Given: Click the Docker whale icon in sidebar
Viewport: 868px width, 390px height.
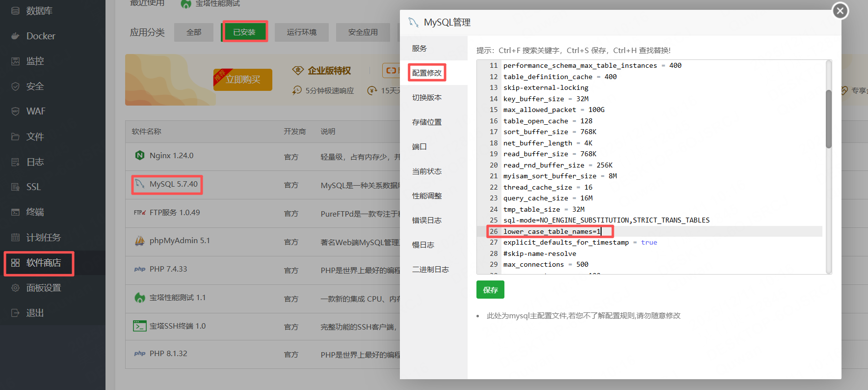Looking at the screenshot, I should [16, 36].
